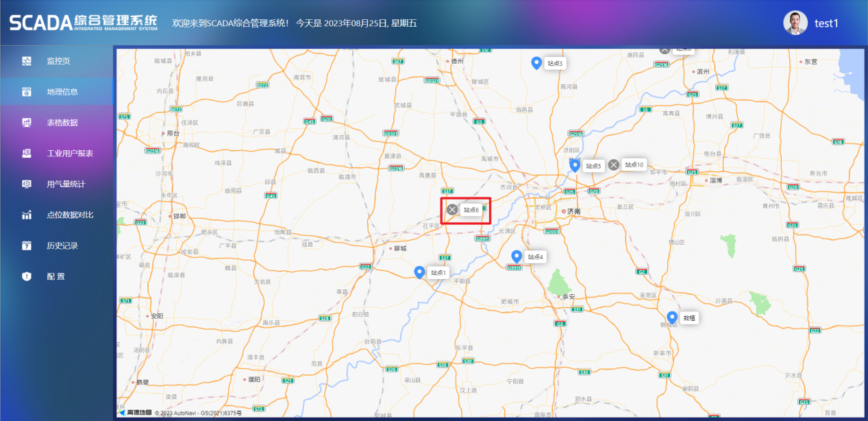Click the blue 站点5 map marker
The width and height of the screenshot is (868, 421).
[x=575, y=165]
